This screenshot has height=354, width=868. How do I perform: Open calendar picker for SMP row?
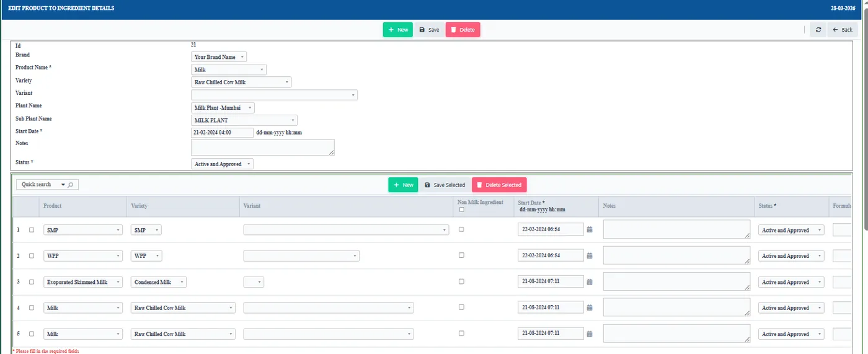pos(590,229)
